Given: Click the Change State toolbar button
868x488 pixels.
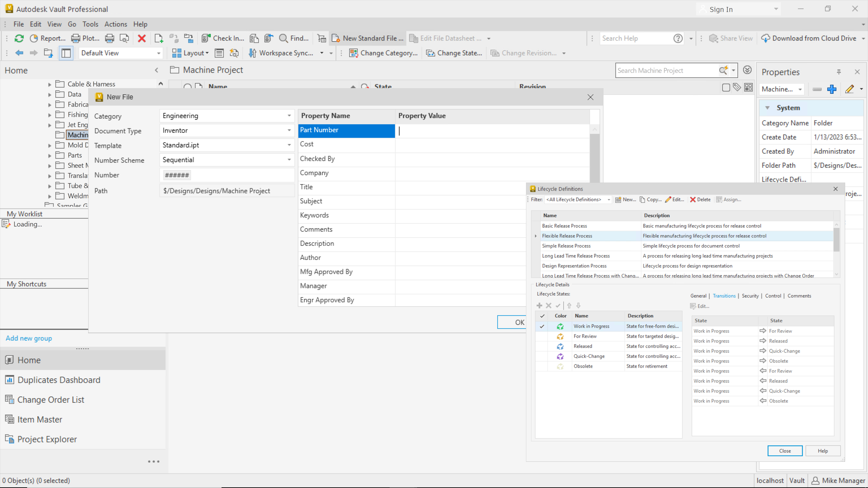Looking at the screenshot, I should (454, 53).
